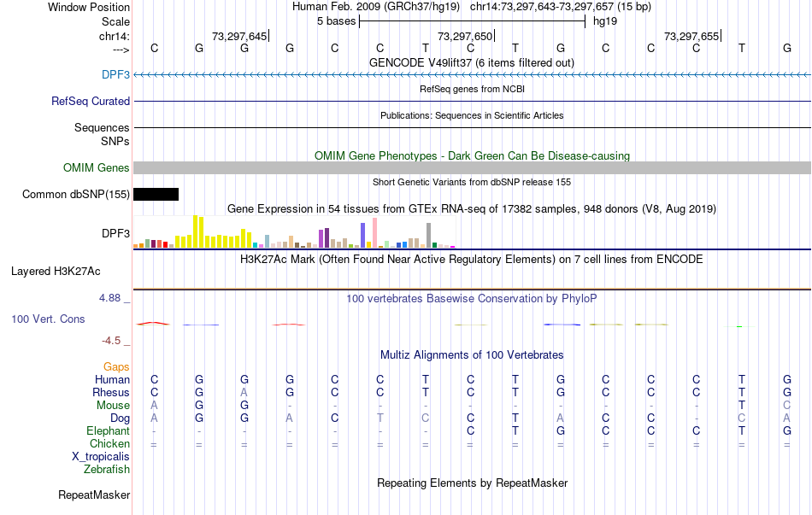Click the Gene Expression in 54 tissues title
This screenshot has height=515, width=812.
click(x=472, y=208)
